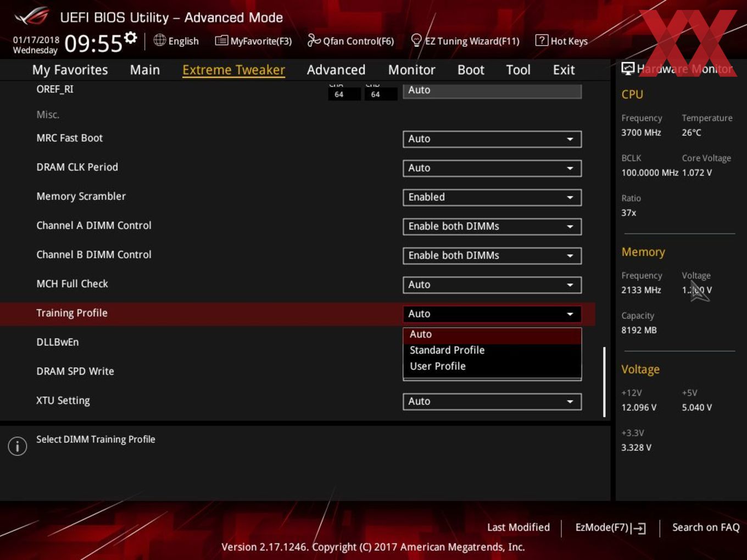Click the info icon in help area
The width and height of the screenshot is (747, 560).
(18, 446)
